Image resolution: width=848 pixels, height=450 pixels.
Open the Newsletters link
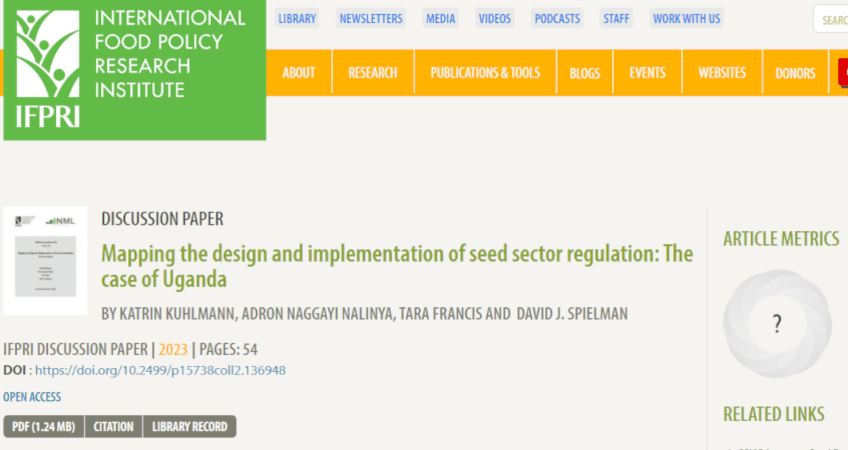tap(371, 18)
